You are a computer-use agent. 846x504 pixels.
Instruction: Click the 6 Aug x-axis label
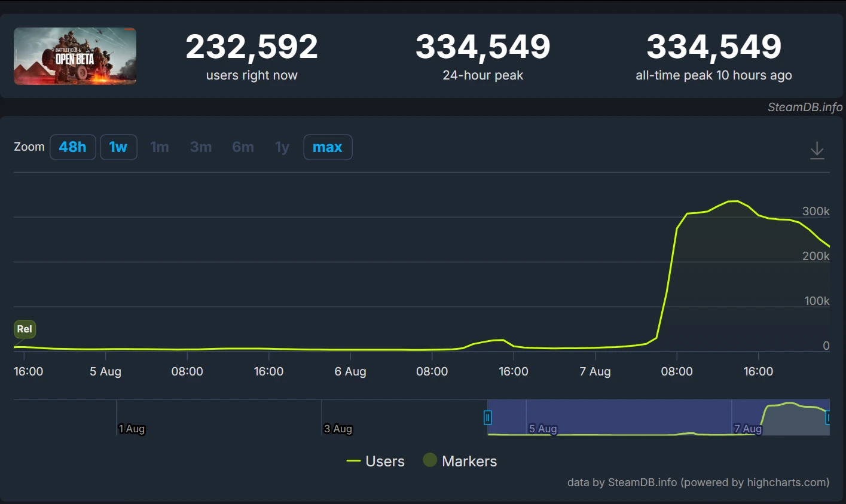(x=350, y=371)
